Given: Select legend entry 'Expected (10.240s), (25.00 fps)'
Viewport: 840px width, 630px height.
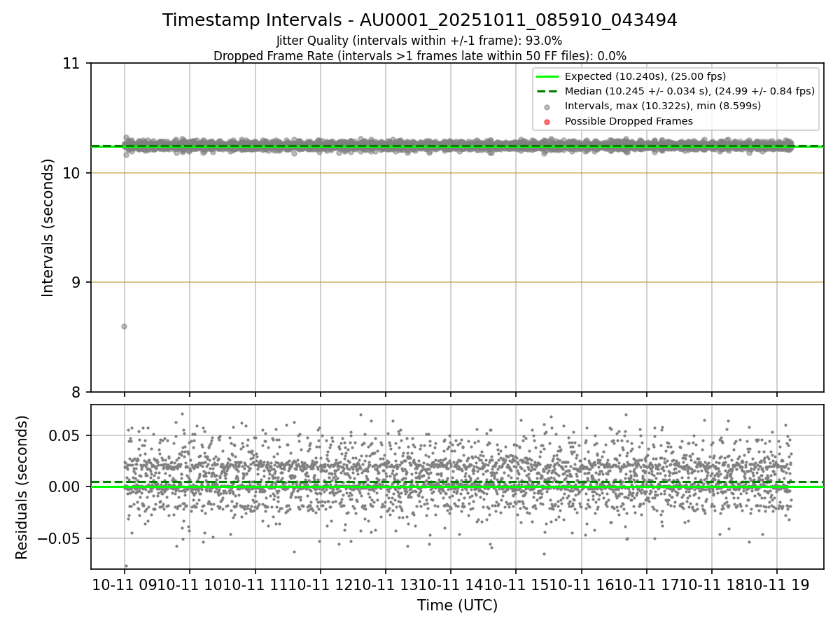Looking at the screenshot, I should (645, 76).
